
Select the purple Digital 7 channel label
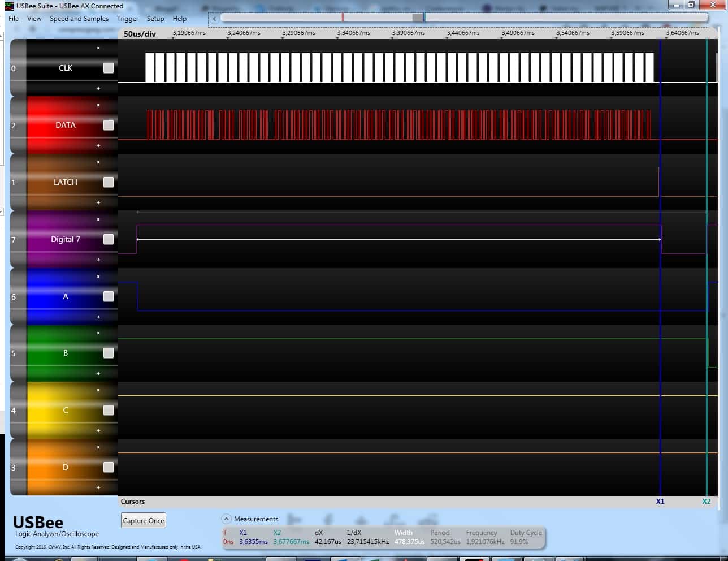point(66,239)
